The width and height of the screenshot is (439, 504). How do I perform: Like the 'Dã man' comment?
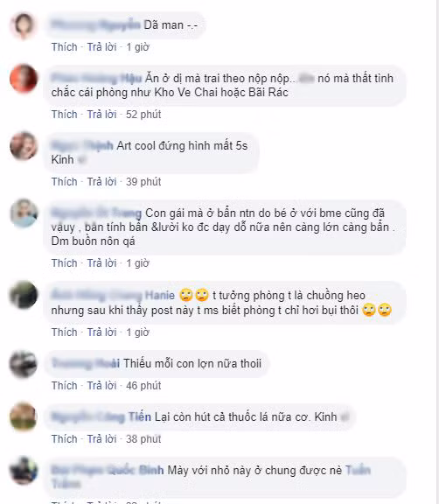coord(64,47)
